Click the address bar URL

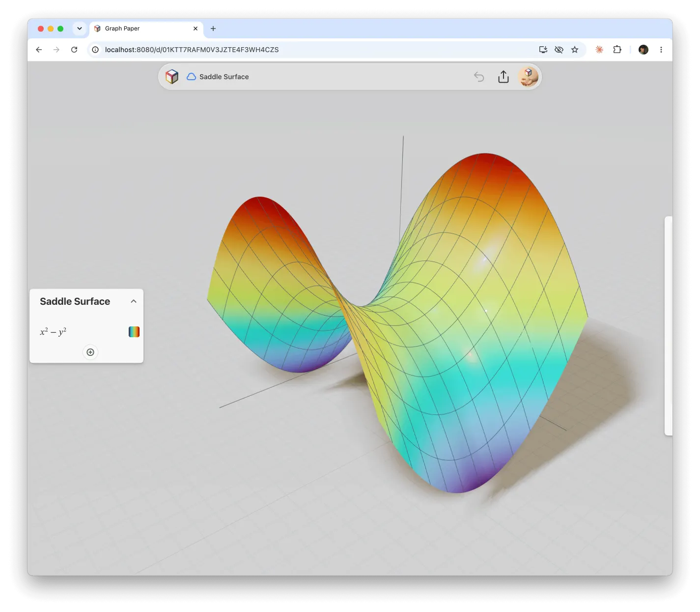(x=192, y=50)
